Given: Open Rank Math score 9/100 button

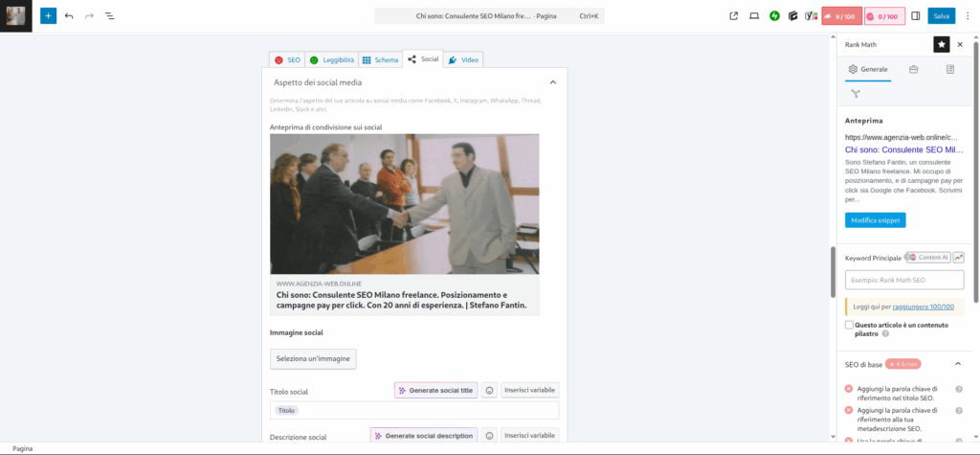Looking at the screenshot, I should pyautogui.click(x=842, y=16).
